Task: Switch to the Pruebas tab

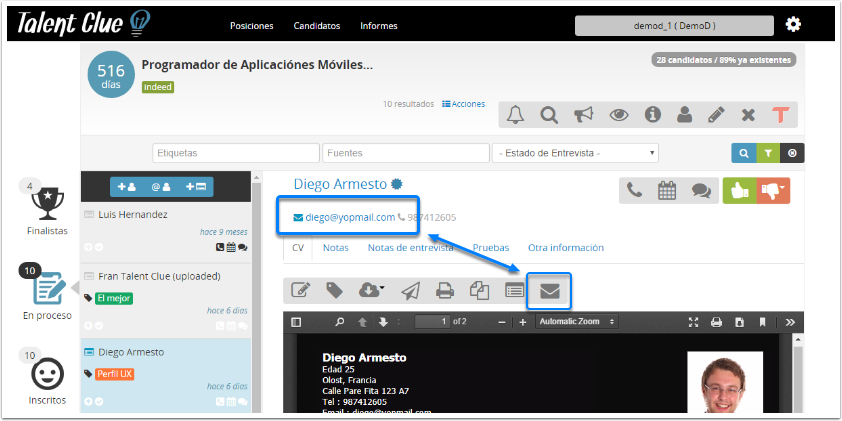Action: pos(491,248)
